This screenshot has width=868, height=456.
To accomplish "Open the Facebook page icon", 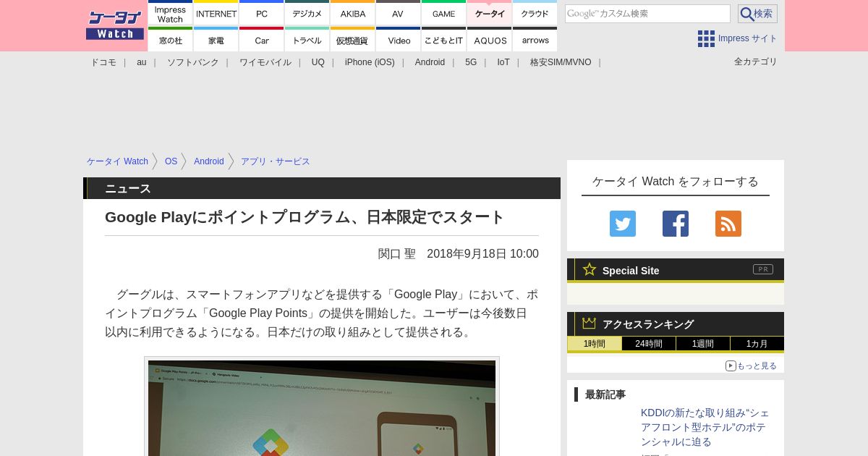I will (x=676, y=224).
